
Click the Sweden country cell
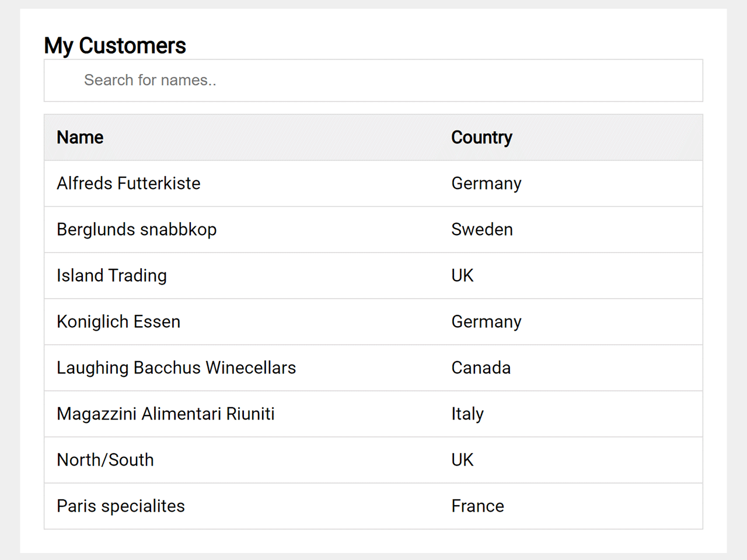click(x=482, y=230)
